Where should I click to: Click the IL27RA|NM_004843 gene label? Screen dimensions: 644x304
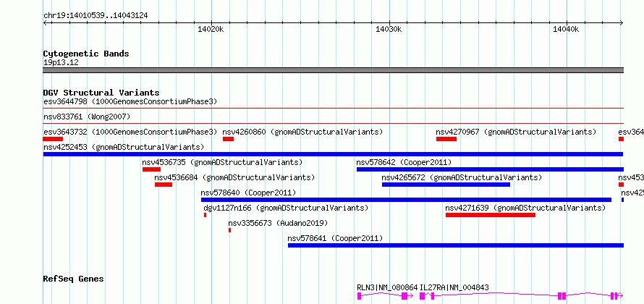click(454, 287)
